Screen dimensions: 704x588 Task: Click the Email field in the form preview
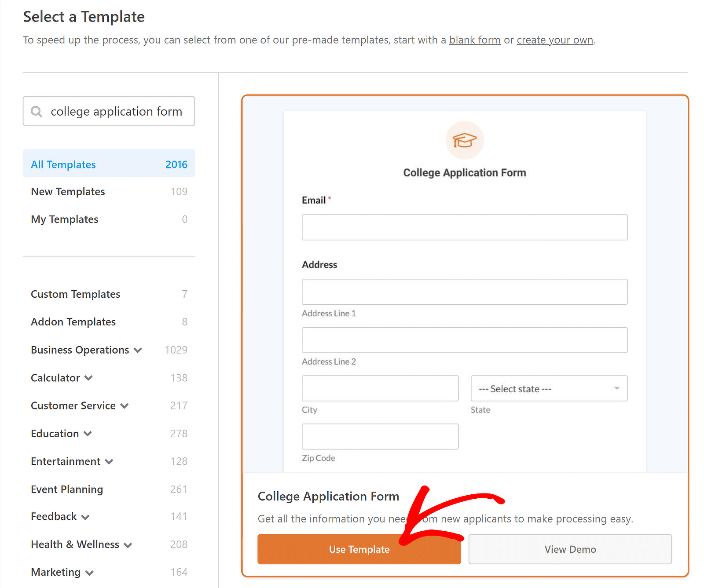coord(464,227)
